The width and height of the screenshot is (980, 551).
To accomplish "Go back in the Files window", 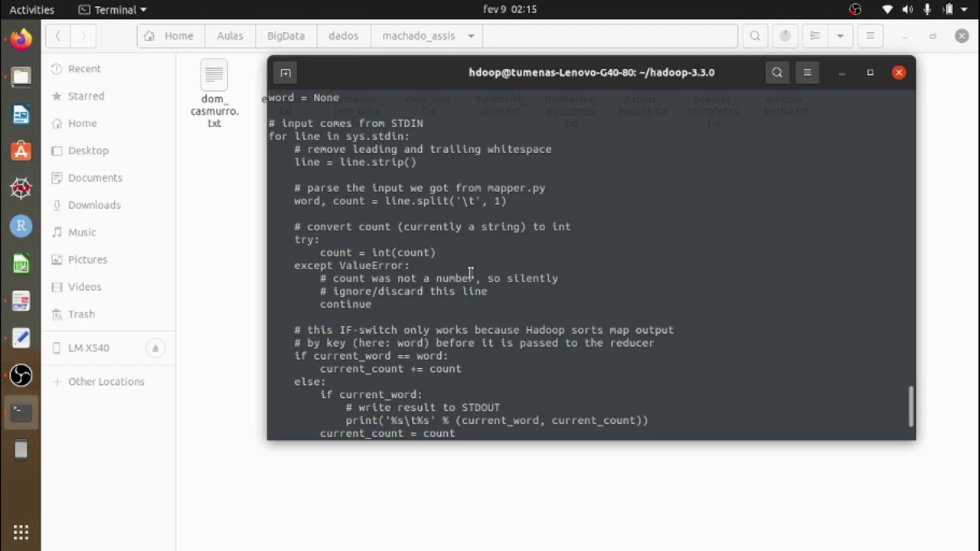I will click(57, 36).
